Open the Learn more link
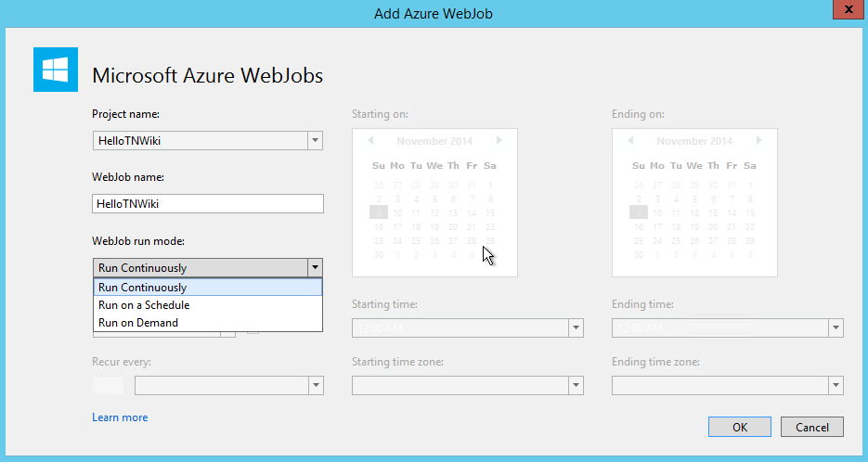The image size is (868, 462). pos(120,417)
